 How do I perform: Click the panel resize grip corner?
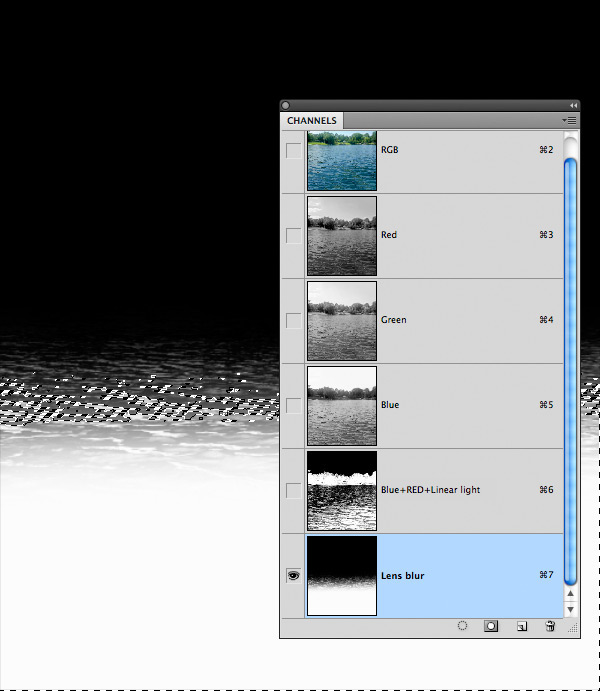tap(573, 628)
